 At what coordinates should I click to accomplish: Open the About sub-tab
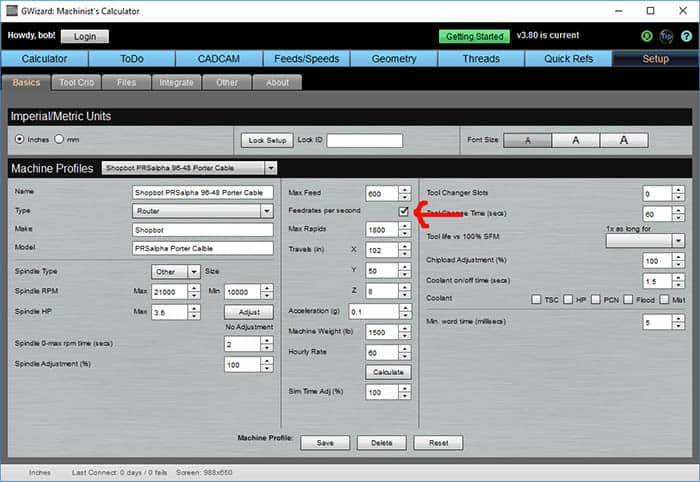277,83
